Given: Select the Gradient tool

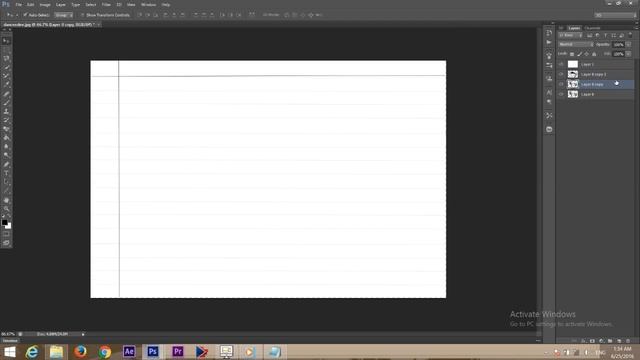Looking at the screenshot, I should [6, 138].
